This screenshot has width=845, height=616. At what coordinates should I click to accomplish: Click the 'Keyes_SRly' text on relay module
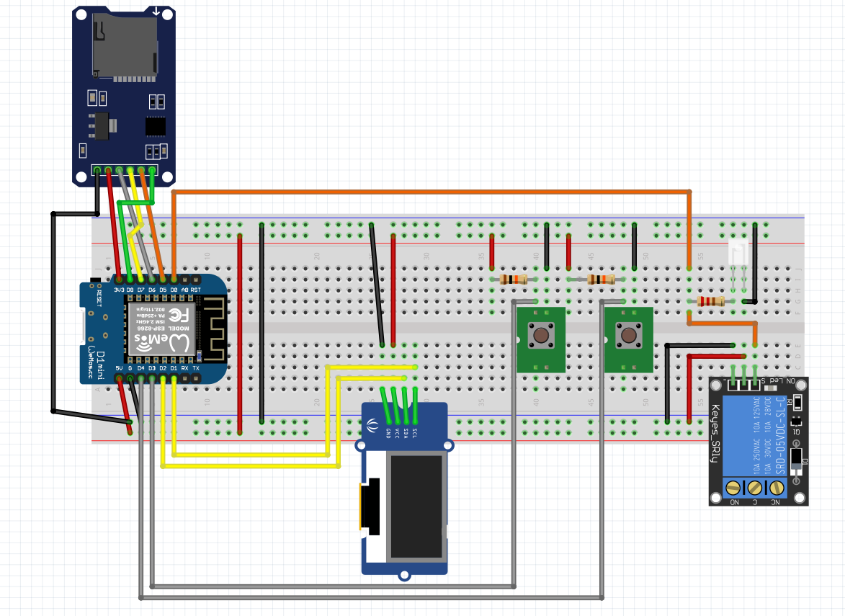tap(715, 434)
